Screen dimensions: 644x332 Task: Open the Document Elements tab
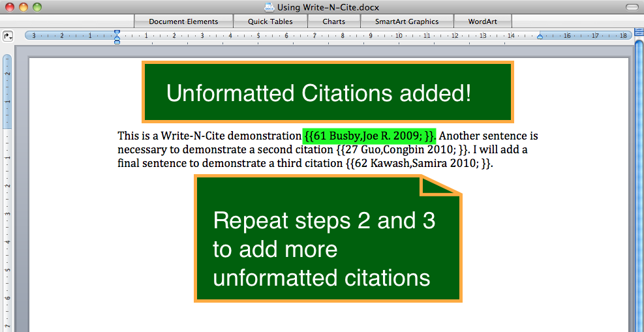tap(183, 22)
